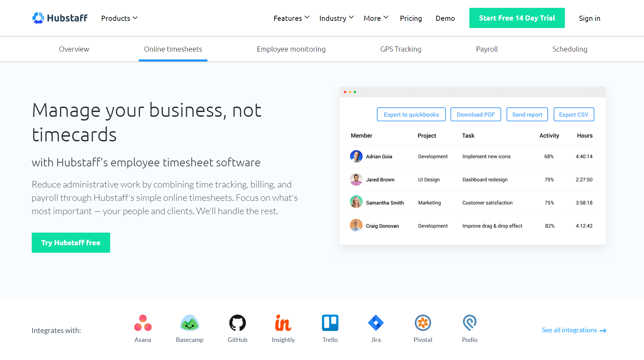Click the Activity column header
This screenshot has height=360, width=644.
(549, 136)
